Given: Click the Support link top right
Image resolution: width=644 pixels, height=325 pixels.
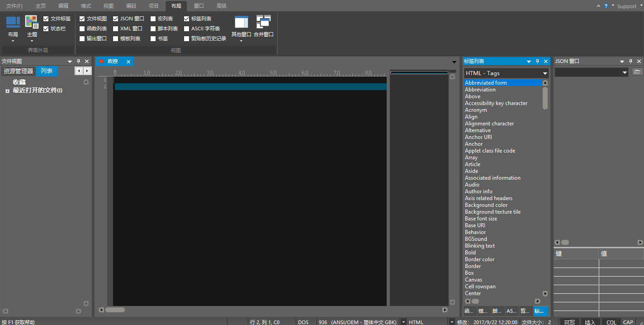Looking at the screenshot, I should click(x=626, y=6).
